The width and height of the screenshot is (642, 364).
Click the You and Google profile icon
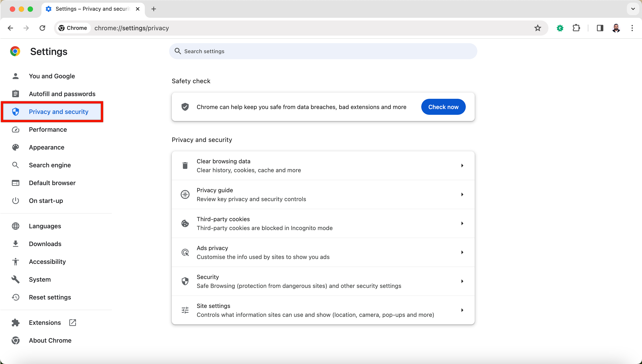click(15, 76)
